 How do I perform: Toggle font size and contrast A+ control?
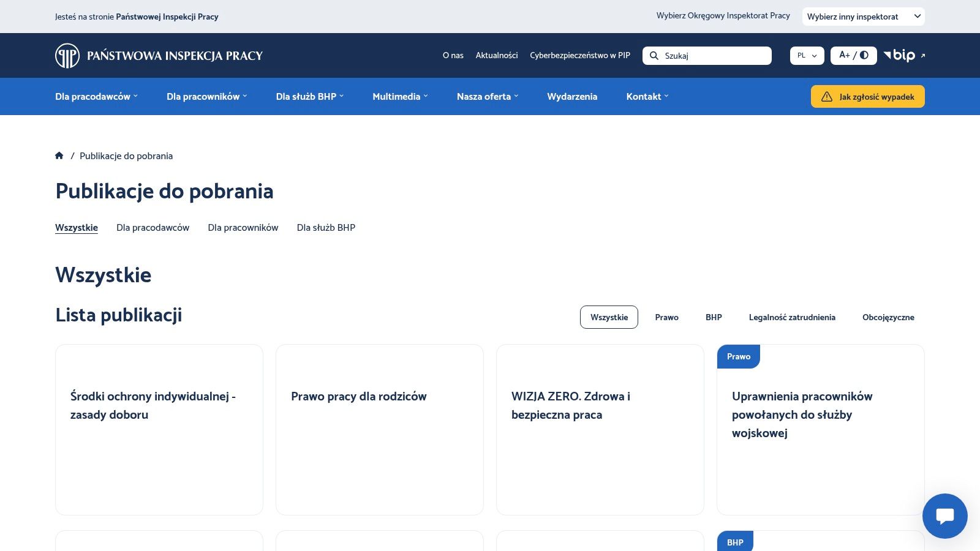(854, 55)
